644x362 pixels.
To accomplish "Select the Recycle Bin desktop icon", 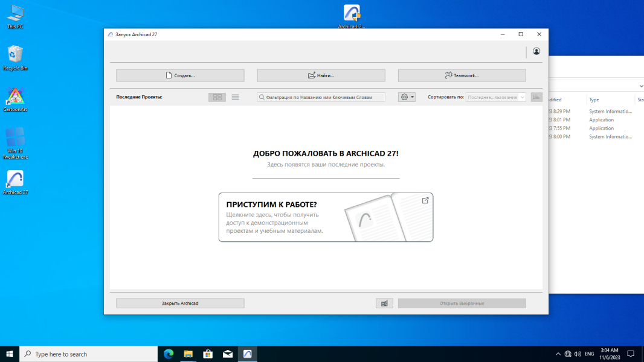I will 15,58.
